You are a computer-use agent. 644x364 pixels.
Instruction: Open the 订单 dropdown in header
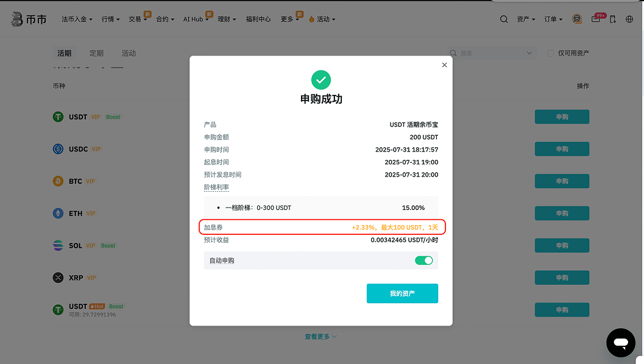pos(553,19)
